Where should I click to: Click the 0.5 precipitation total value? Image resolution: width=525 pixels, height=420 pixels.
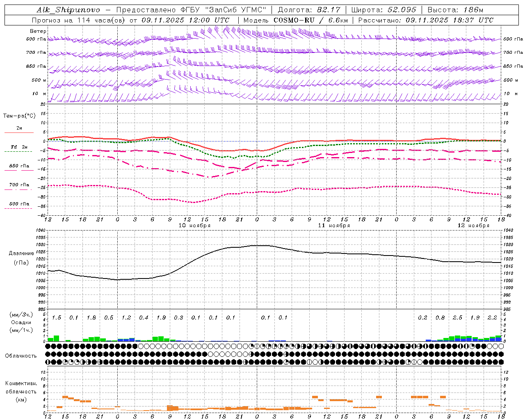[x=109, y=317]
